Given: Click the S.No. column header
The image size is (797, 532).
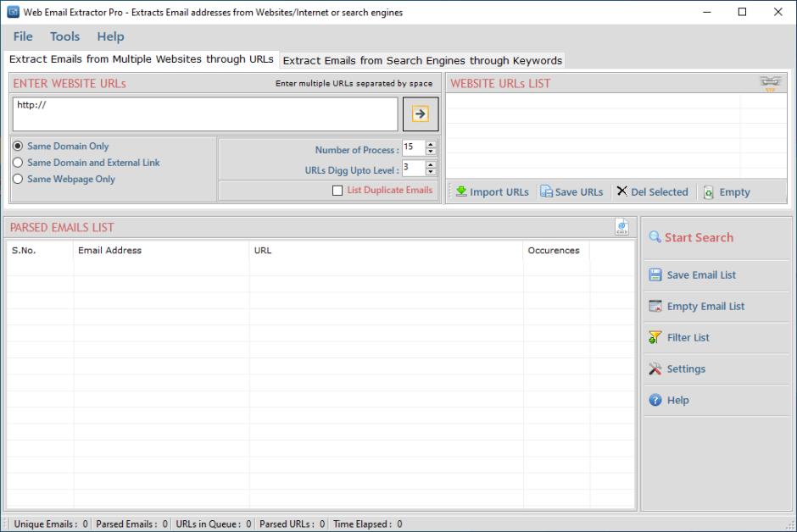Looking at the screenshot, I should [40, 250].
